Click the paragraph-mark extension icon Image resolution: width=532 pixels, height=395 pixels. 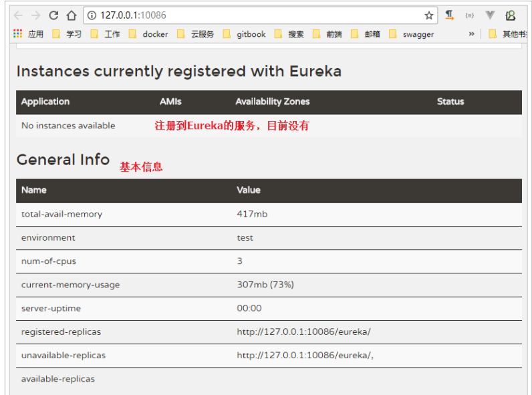click(450, 15)
